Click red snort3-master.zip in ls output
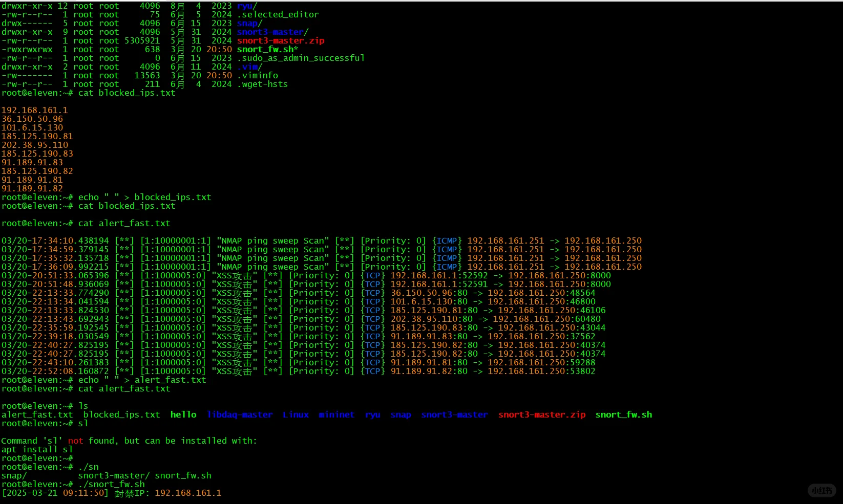 (542, 414)
